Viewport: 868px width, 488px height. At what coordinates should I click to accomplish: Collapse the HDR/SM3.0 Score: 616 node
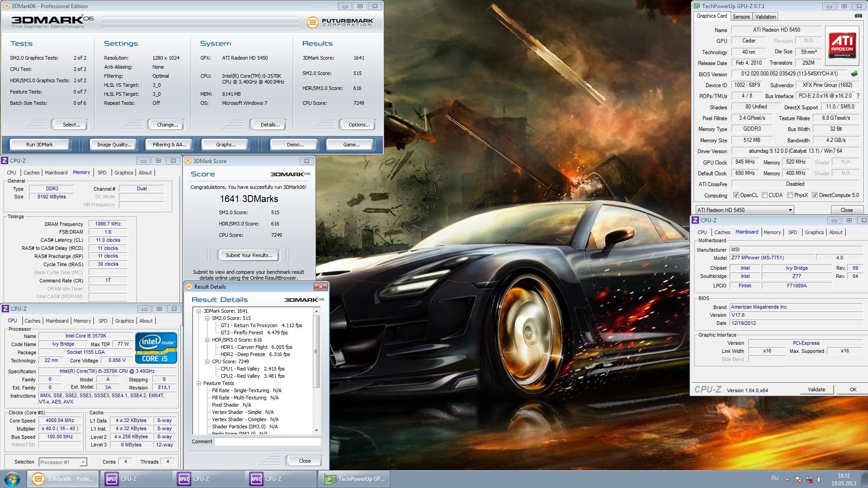[x=208, y=340]
